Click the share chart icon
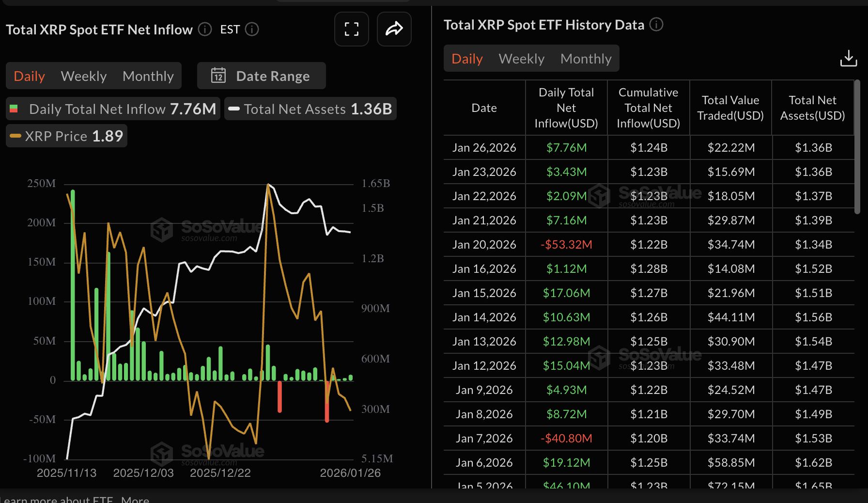Viewport: 868px width, 503px height. point(394,29)
